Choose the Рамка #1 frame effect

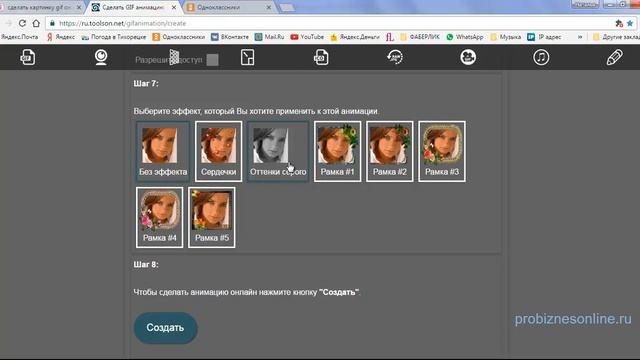pyautogui.click(x=338, y=151)
